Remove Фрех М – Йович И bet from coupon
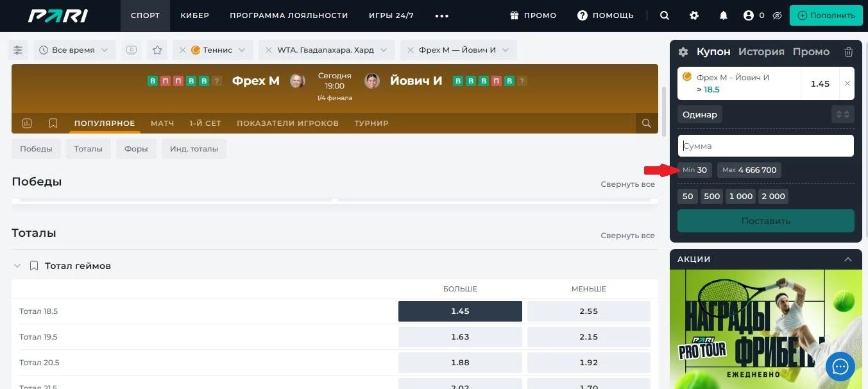 coord(847,83)
